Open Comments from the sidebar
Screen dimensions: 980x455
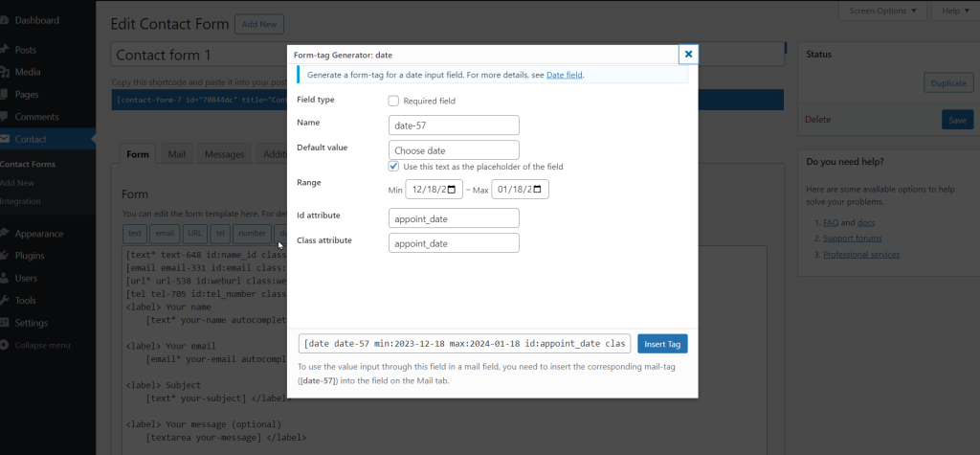(x=36, y=117)
